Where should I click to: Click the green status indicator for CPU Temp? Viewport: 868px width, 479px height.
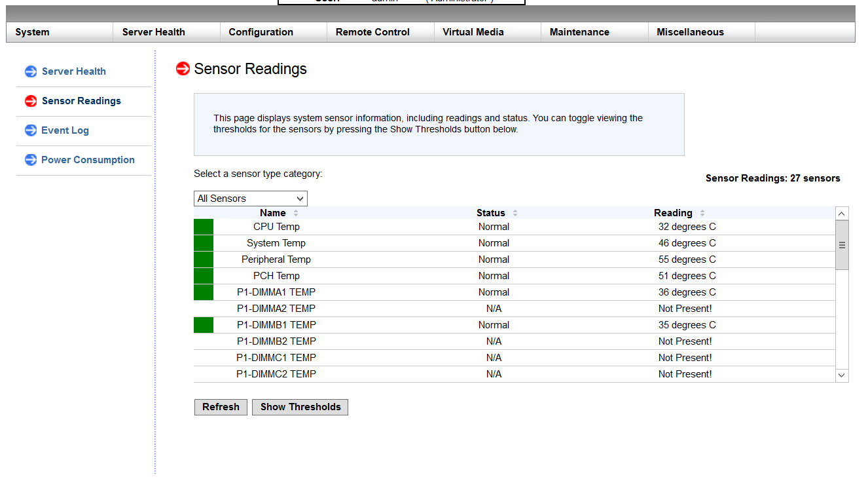click(x=203, y=226)
